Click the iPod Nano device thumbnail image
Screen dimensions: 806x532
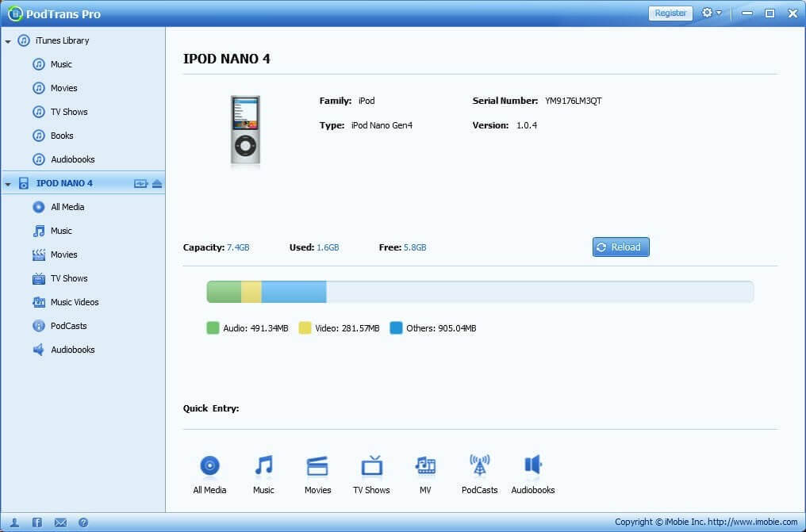click(x=245, y=129)
